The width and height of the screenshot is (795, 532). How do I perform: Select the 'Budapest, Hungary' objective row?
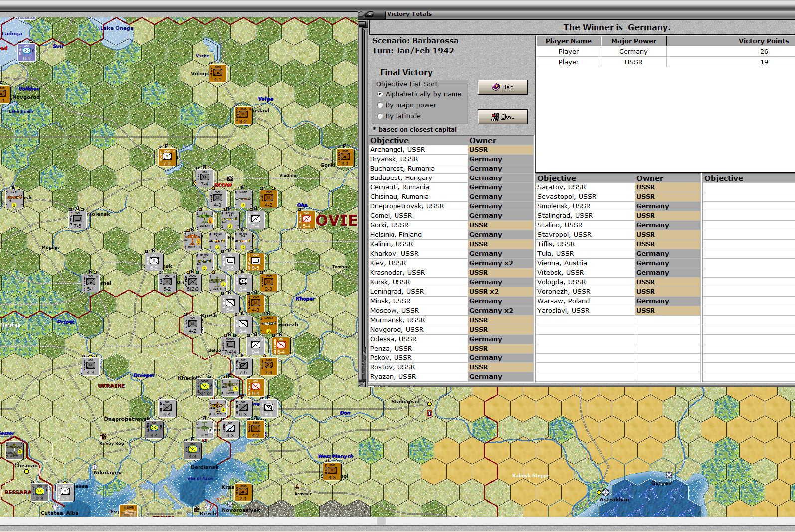pos(451,178)
